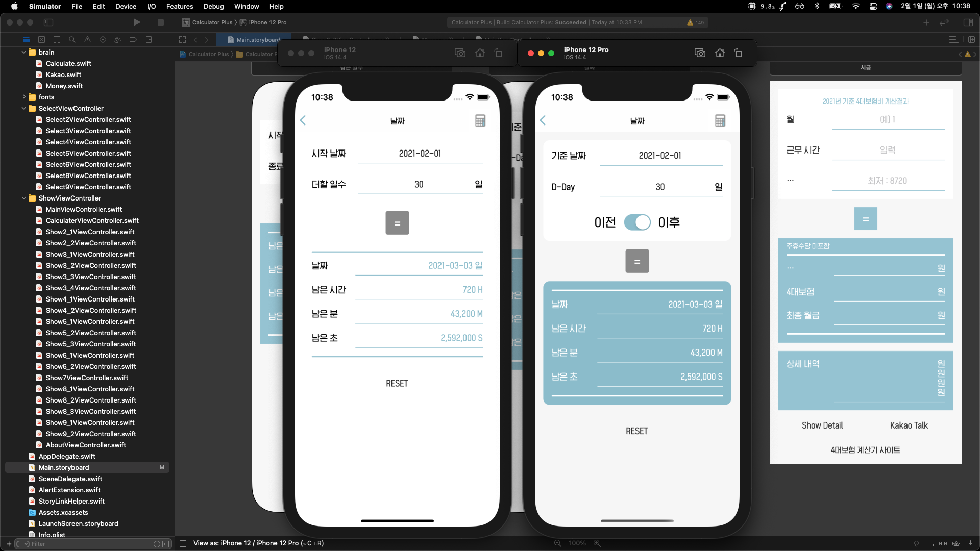Screen dimensions: 980x551
Task: Open the issue navigator warning icon
Action: [x=88, y=40]
